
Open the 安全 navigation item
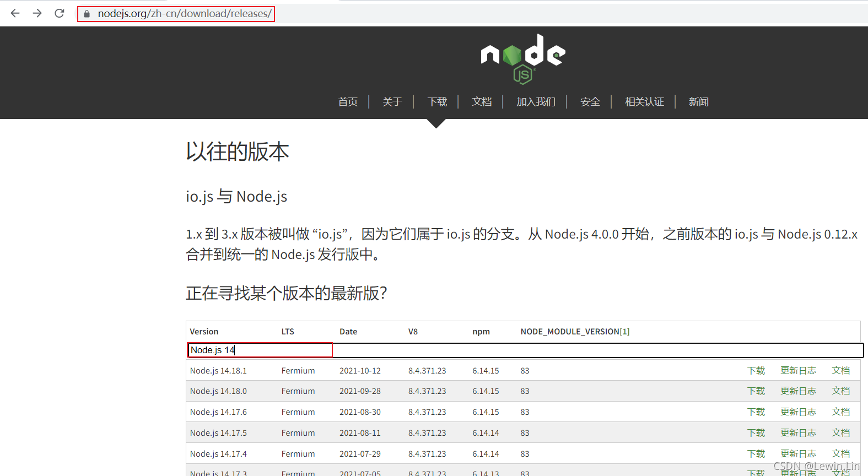pos(590,102)
